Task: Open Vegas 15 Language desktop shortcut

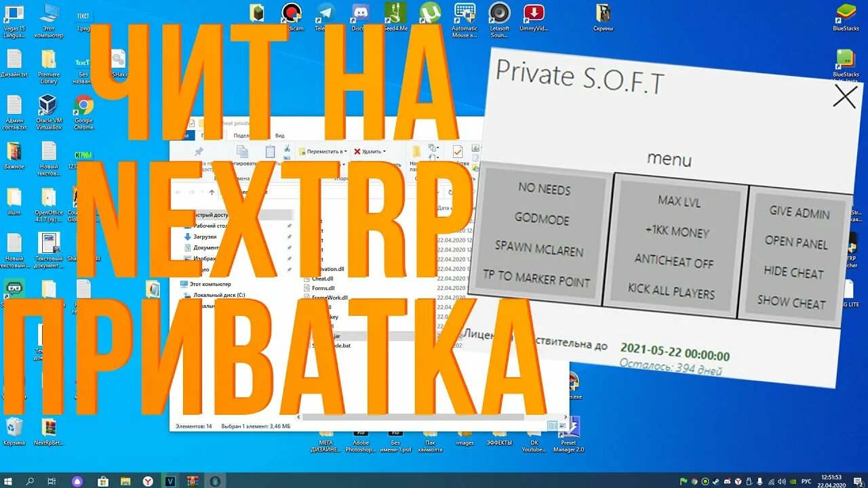Action: tap(14, 20)
